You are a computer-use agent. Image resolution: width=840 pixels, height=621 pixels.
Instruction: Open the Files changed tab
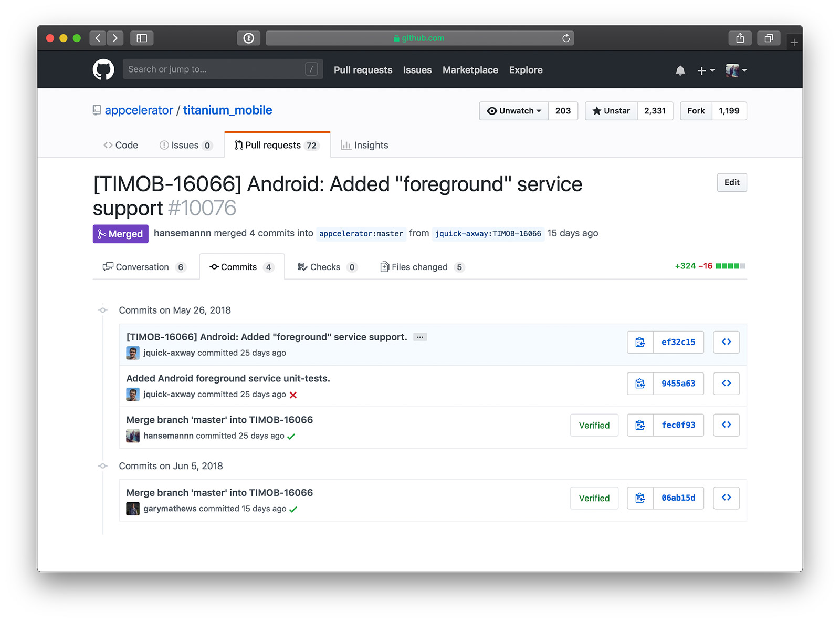pyautogui.click(x=423, y=267)
